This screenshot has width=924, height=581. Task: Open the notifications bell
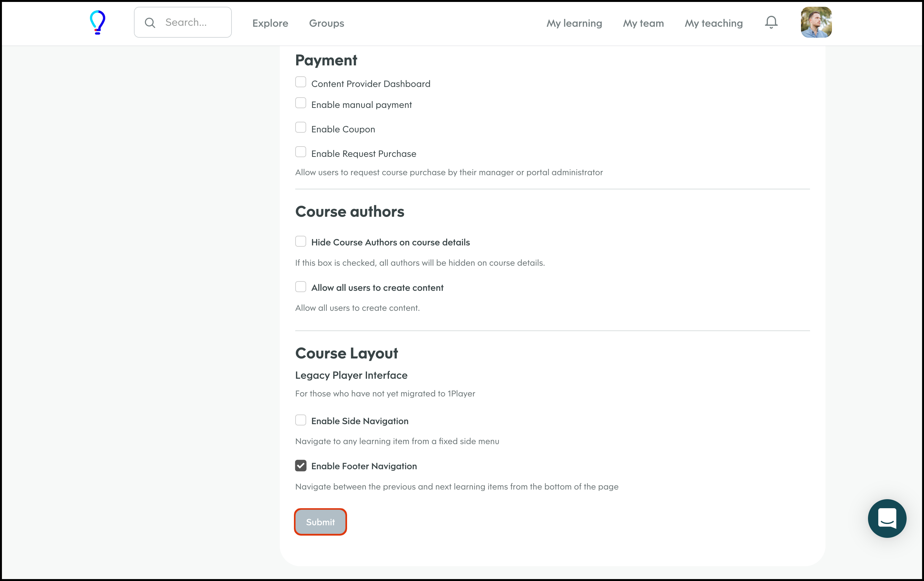[771, 22]
